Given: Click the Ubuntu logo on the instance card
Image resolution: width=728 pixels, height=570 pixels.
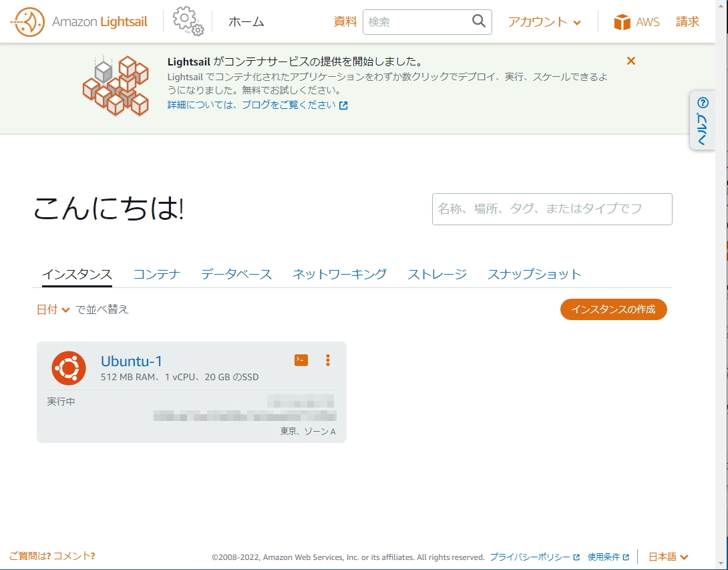Looking at the screenshot, I should 69,368.
